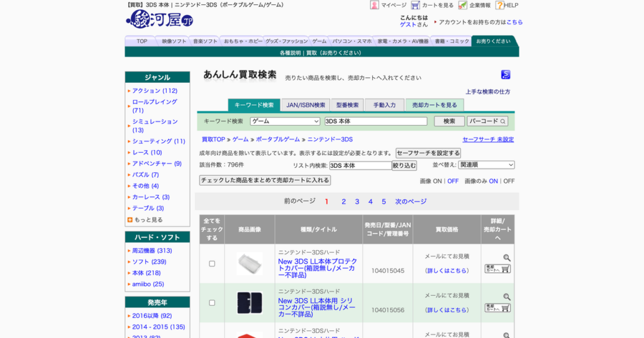This screenshot has height=338, width=644.
Task: Click the 検索 button
Action: (449, 121)
